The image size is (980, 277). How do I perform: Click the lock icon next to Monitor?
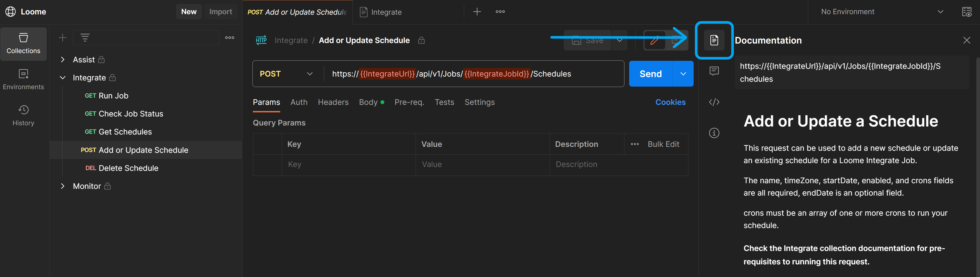pos(108,186)
